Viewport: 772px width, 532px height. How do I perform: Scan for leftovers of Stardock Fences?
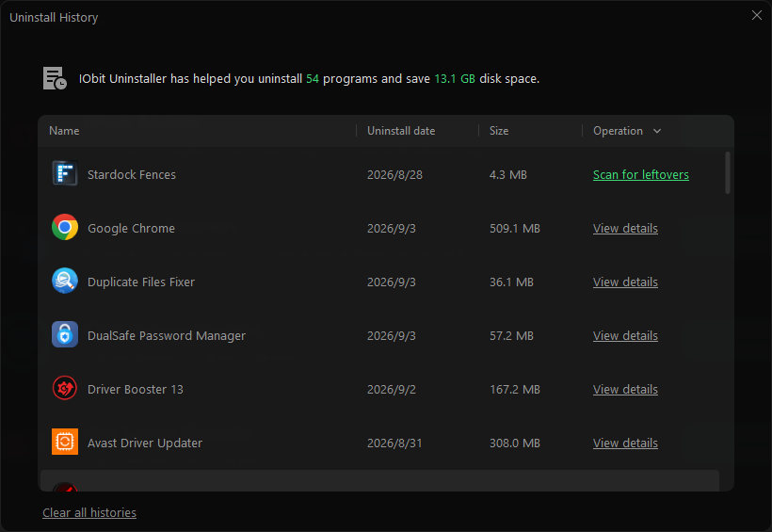coord(640,175)
